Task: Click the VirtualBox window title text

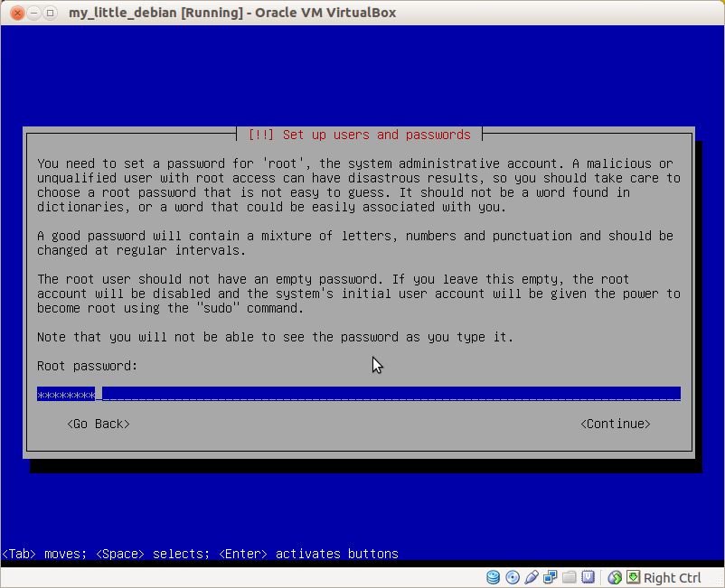Action: click(232, 13)
